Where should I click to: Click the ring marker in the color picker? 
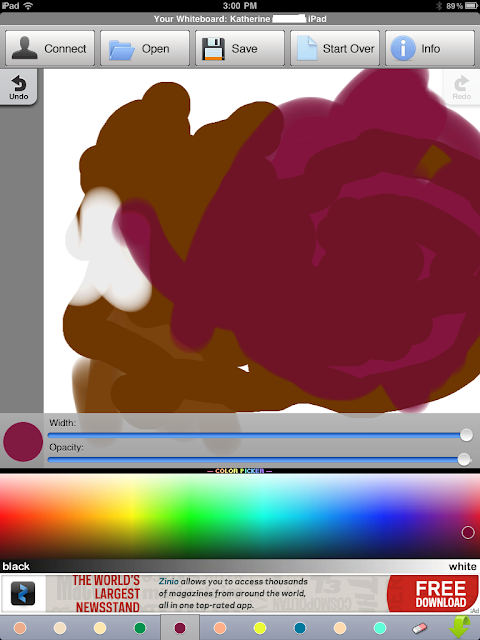468,532
